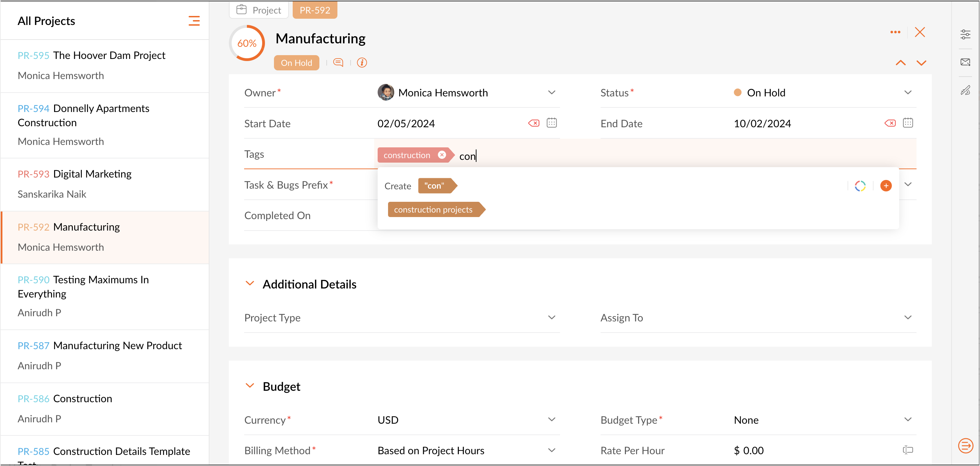This screenshot has width=980, height=466.
Task: Open the Owner dropdown
Action: pos(551,93)
